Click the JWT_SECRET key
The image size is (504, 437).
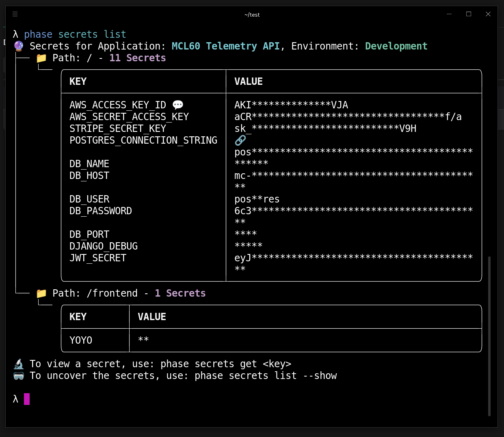click(98, 258)
